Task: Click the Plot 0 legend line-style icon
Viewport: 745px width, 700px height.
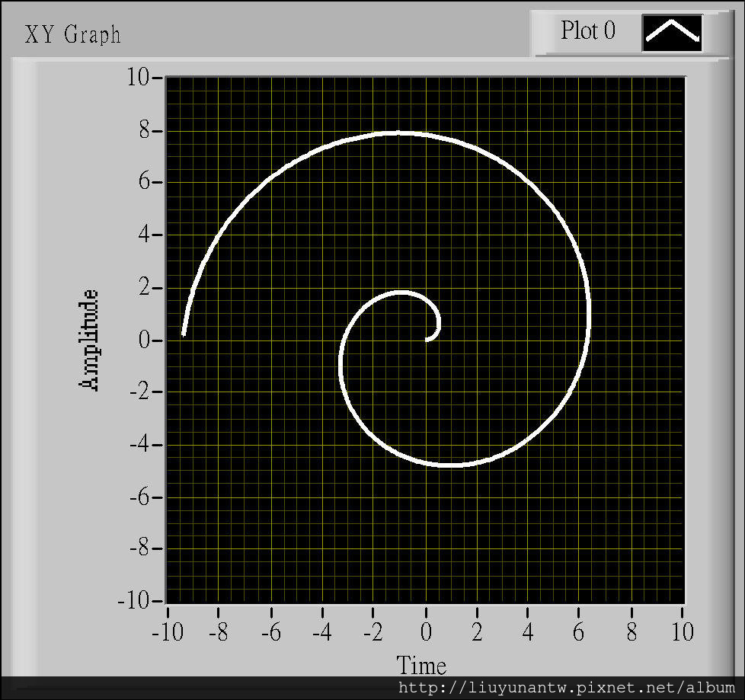Action: click(x=672, y=33)
